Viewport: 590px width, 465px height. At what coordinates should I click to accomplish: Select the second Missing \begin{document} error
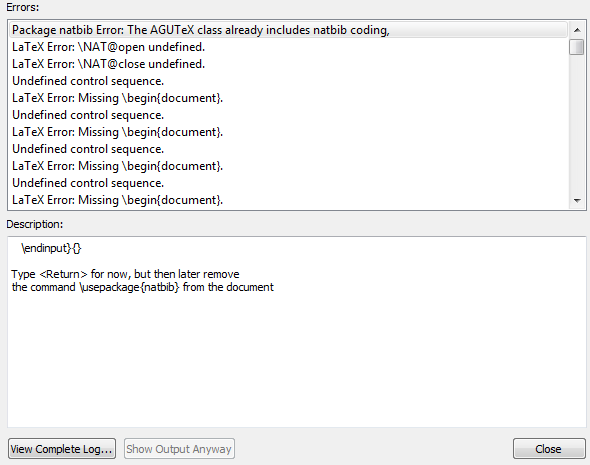tap(288, 132)
